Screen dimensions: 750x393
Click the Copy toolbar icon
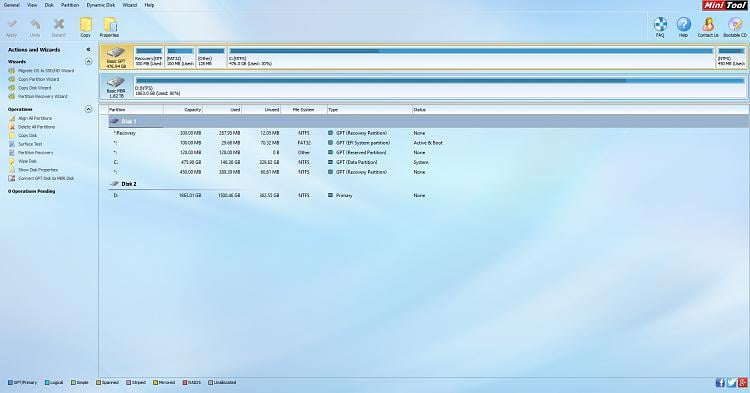click(86, 25)
